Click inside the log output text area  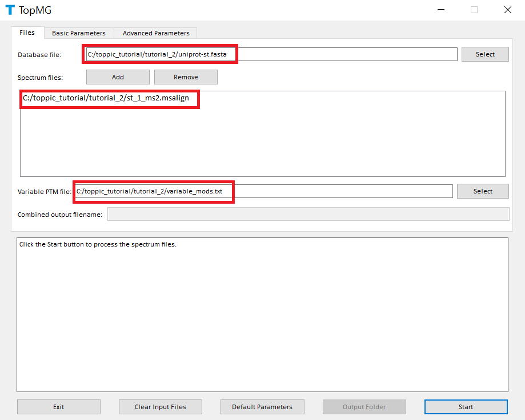pos(262,314)
